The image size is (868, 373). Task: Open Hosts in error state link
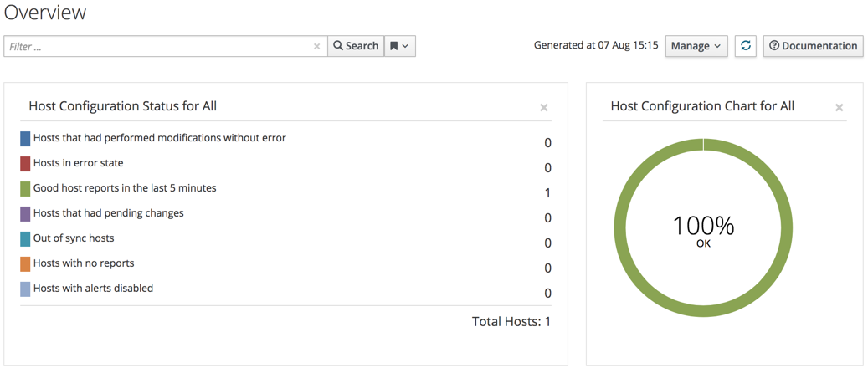click(78, 163)
